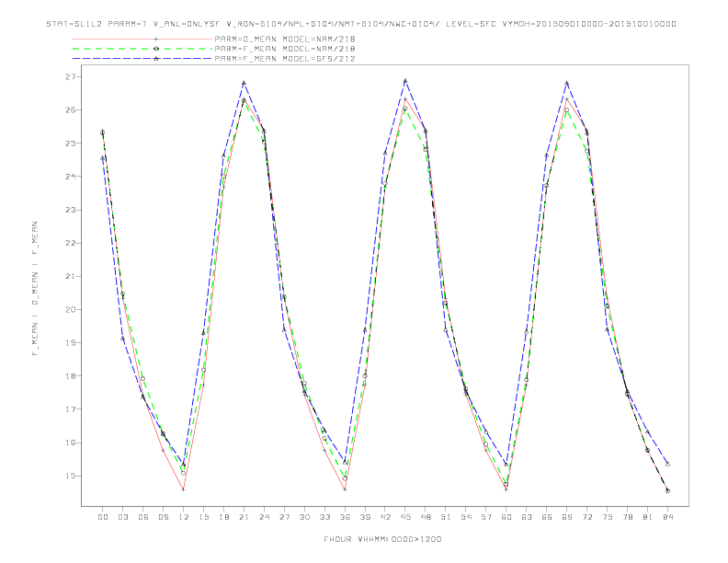Click x-axis tick label 21
The height and width of the screenshot is (563, 728).
[x=244, y=517]
